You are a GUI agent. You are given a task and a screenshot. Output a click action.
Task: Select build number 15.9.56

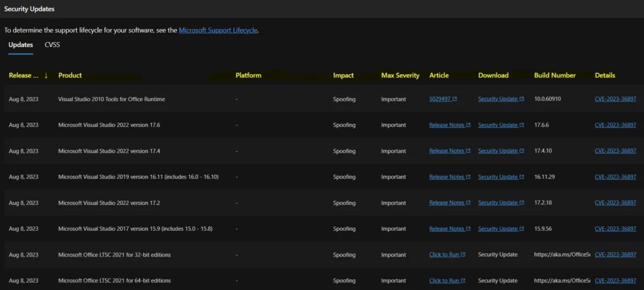[x=543, y=228]
